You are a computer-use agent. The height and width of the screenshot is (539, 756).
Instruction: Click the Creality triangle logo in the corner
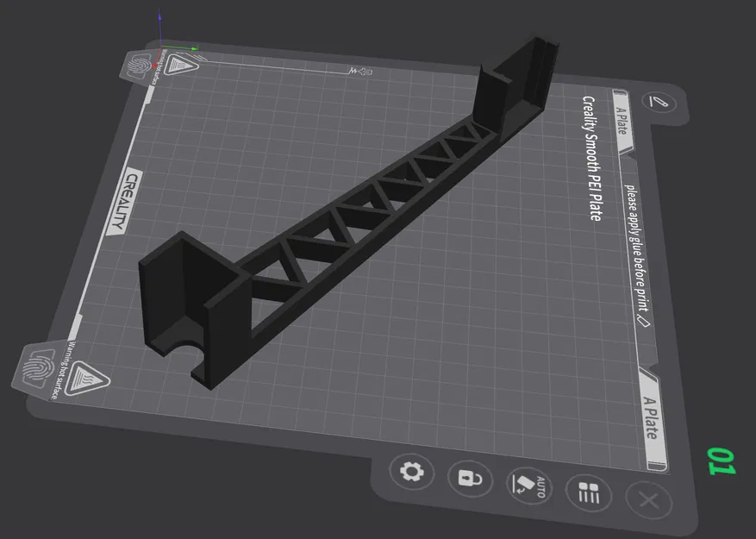pyautogui.click(x=181, y=66)
